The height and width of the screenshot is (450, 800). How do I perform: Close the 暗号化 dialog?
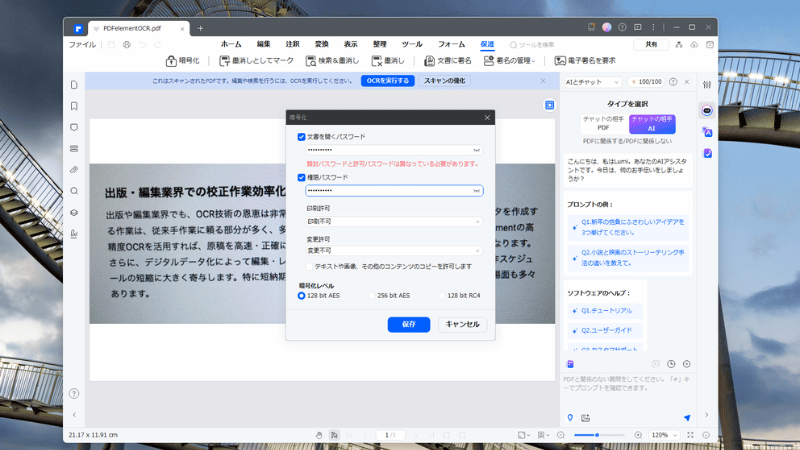coord(487,117)
